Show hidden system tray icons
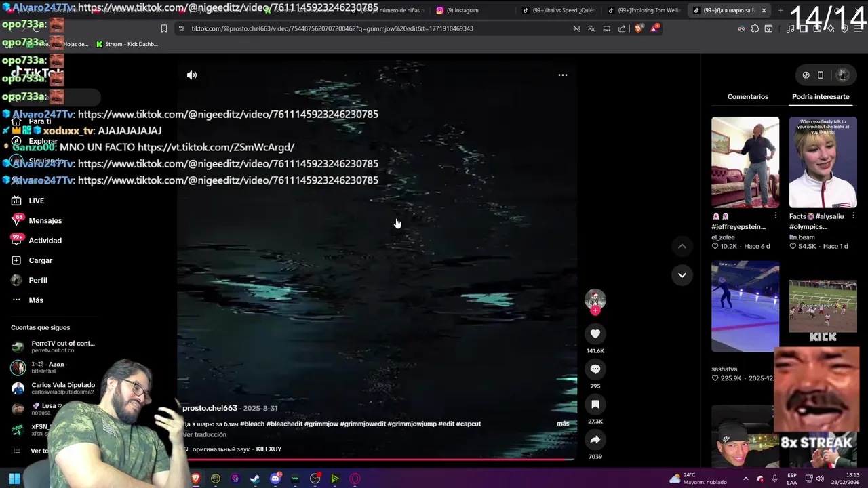This screenshot has height=488, width=868. [x=745, y=479]
